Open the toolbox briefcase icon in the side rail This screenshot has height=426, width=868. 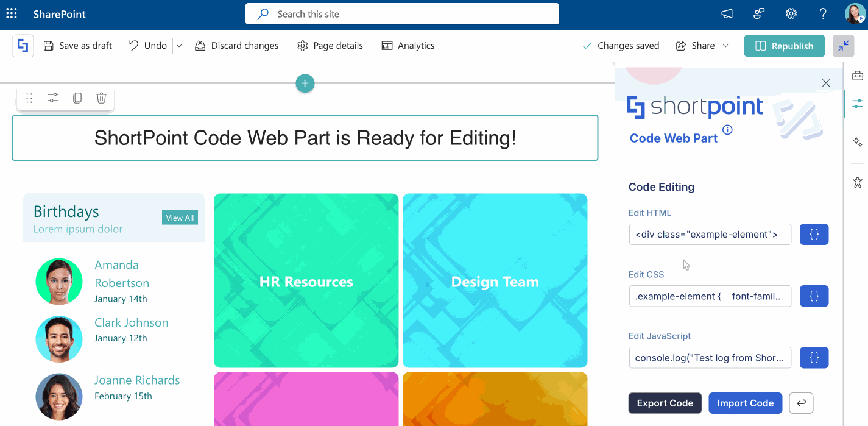coord(858,76)
